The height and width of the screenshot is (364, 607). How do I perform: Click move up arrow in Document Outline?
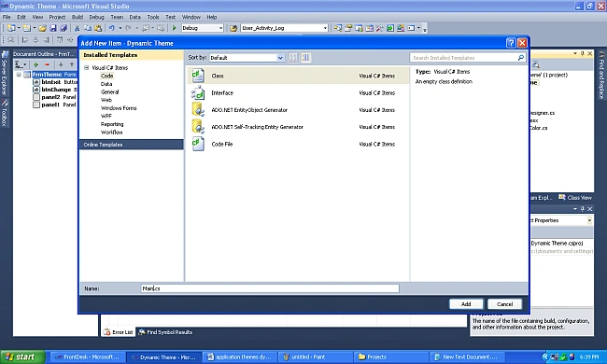point(72,64)
